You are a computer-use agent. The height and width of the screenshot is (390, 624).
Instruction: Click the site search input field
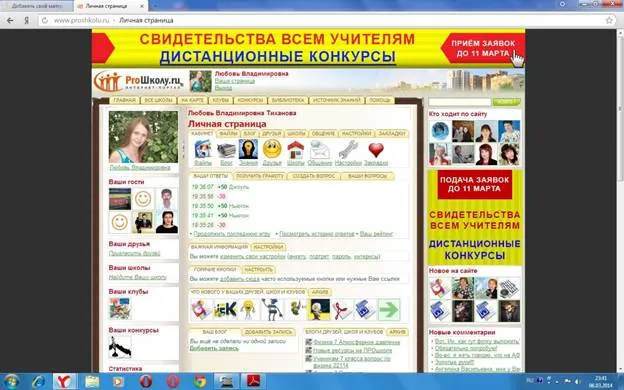[460, 102]
